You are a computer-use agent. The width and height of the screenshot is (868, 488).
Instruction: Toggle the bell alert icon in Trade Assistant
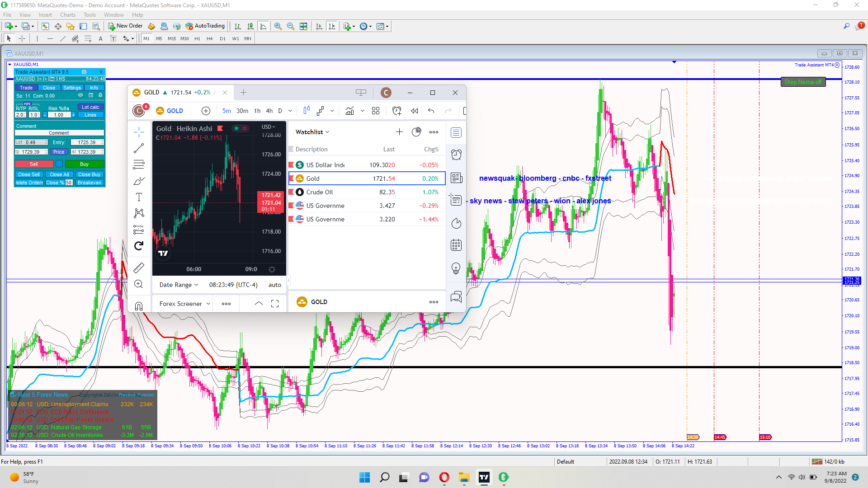click(x=100, y=95)
